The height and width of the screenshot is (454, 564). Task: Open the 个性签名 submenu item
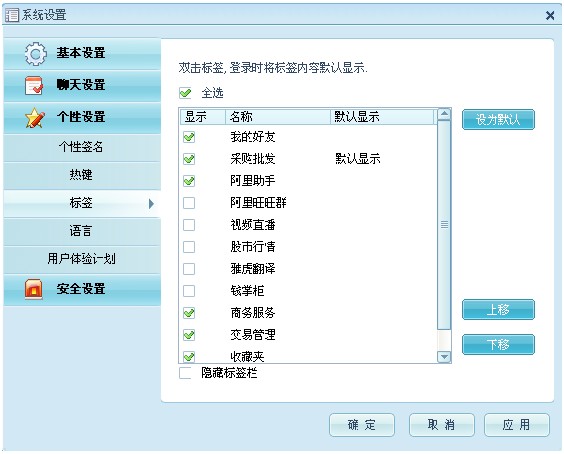(x=82, y=147)
